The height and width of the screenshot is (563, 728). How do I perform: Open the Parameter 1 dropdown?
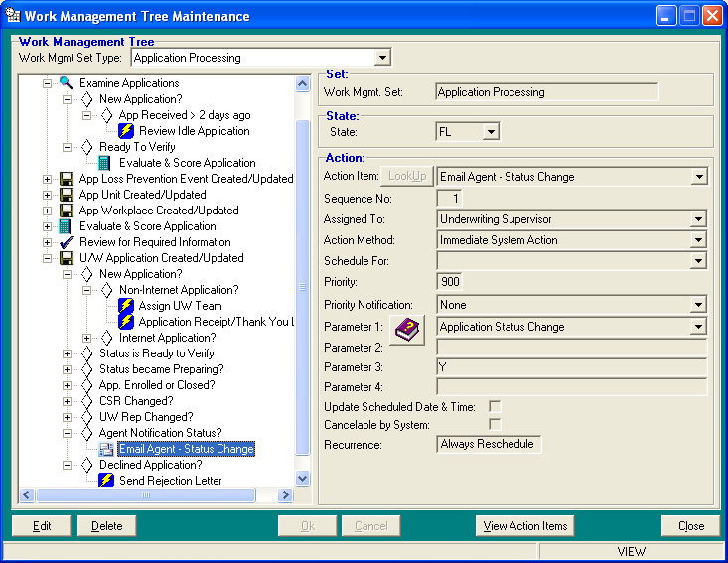[x=699, y=327]
